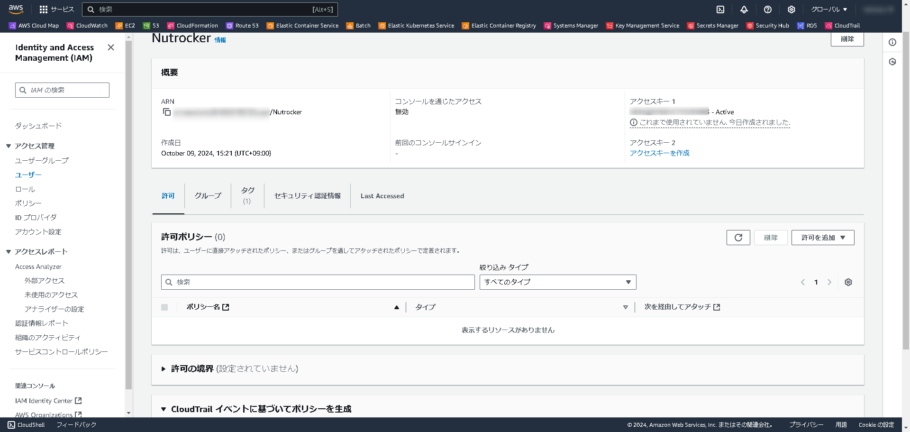The width and height of the screenshot is (910, 432).
Task: Click the 削除 button for user Nutrocker
Action: point(847,39)
